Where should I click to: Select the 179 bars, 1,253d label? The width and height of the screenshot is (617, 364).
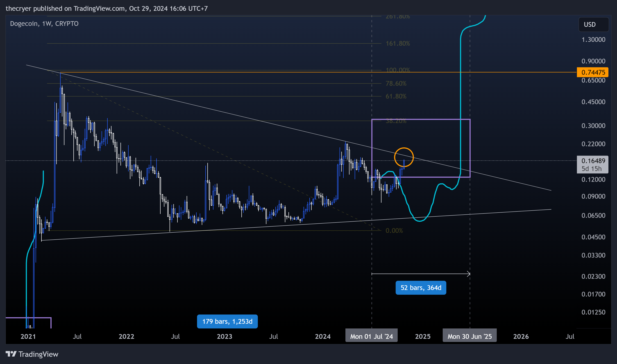point(227,321)
